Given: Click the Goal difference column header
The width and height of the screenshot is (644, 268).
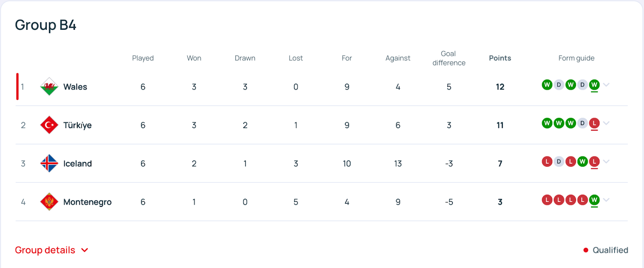Looking at the screenshot, I should (x=449, y=58).
